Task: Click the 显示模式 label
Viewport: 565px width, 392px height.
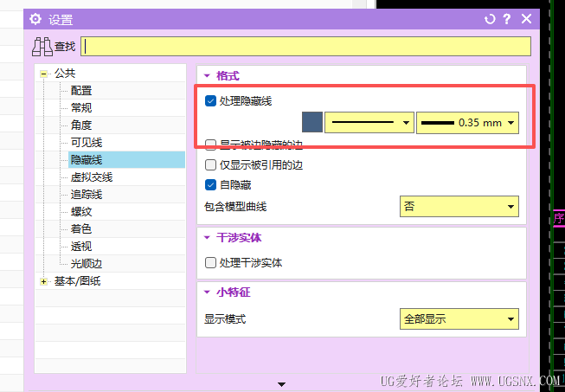Action: pyautogui.click(x=225, y=319)
